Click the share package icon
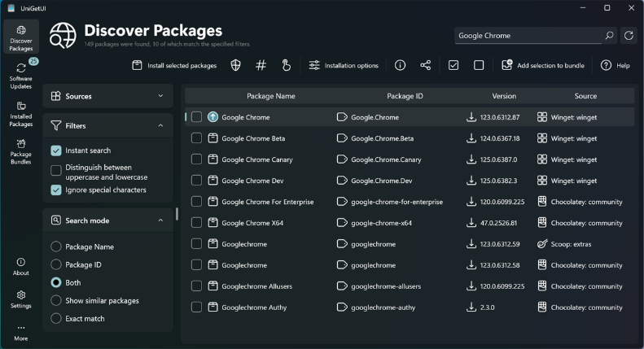This screenshot has width=644, height=349. tap(426, 65)
